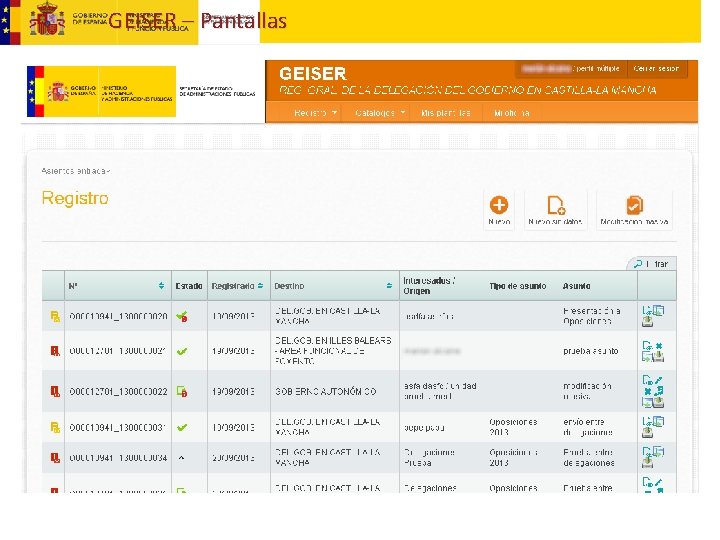Click download tray icon in row ending 031

coord(647,433)
